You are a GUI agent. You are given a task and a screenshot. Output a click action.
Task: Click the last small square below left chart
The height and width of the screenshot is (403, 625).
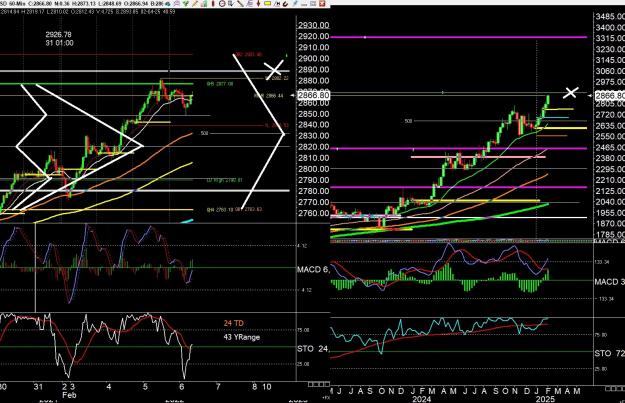[x=327, y=384]
